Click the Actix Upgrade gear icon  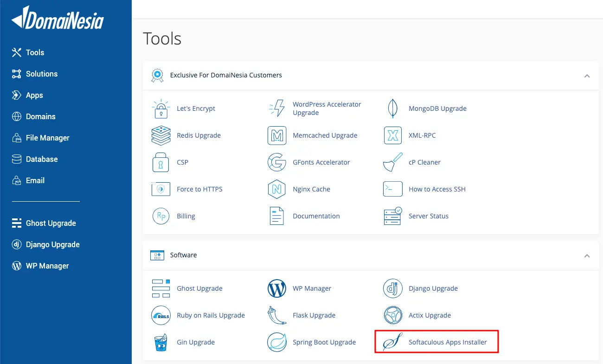[x=393, y=315]
